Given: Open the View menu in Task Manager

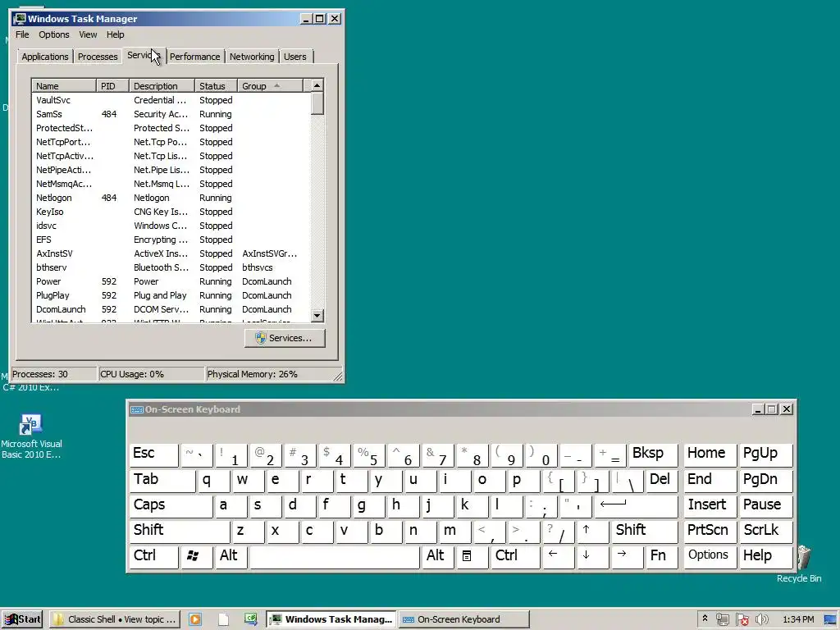Looking at the screenshot, I should 88,34.
